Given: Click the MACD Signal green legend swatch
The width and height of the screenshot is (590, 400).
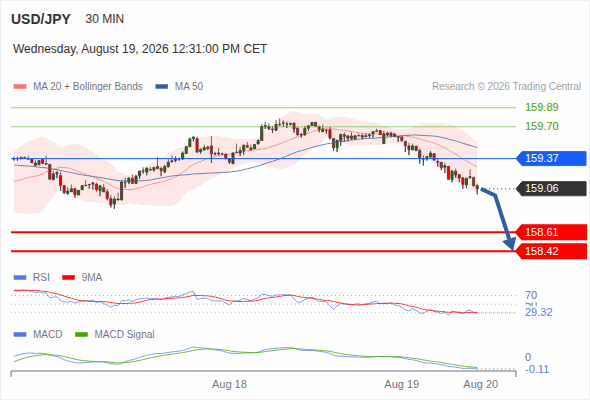Looking at the screenshot, I should [81, 334].
